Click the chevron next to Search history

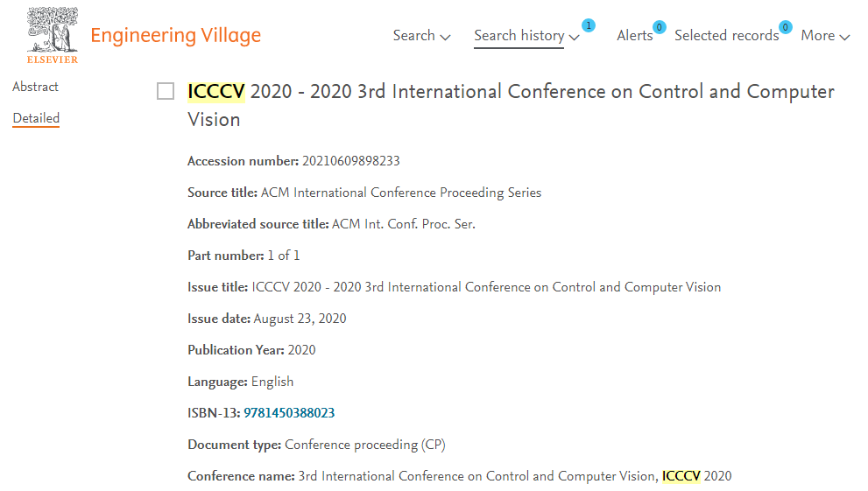574,38
